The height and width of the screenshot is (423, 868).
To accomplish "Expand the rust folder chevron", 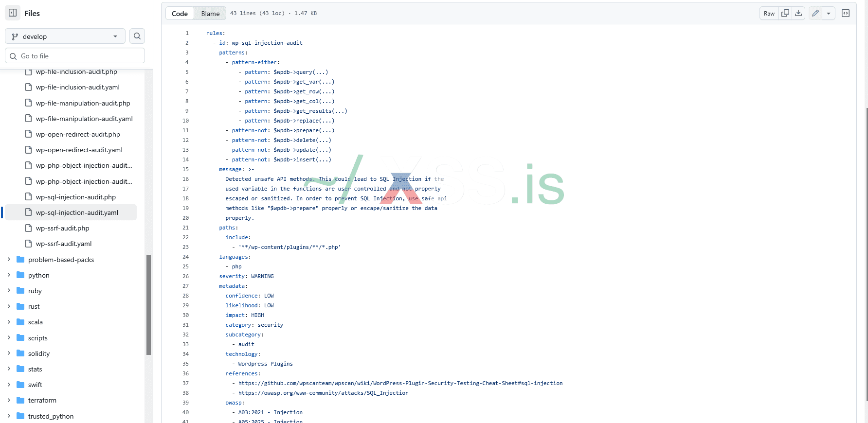I will [x=9, y=306].
